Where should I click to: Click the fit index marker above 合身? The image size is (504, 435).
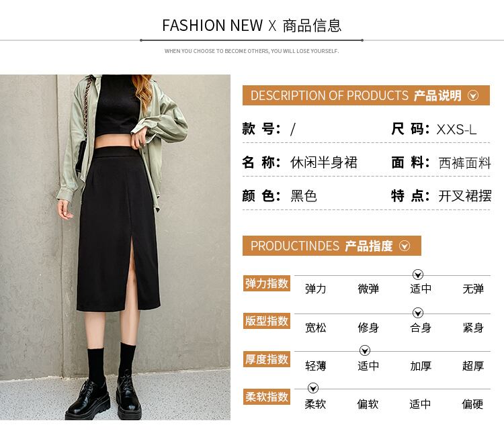[417, 313]
